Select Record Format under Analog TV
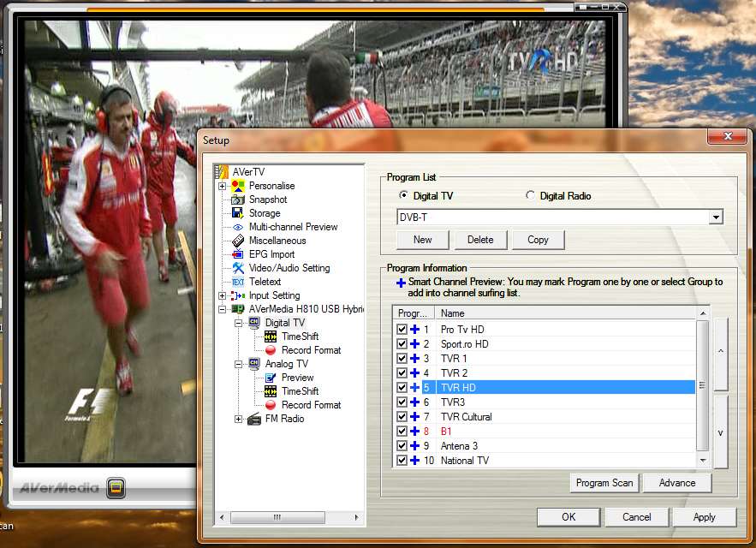The image size is (756, 548). (310, 405)
